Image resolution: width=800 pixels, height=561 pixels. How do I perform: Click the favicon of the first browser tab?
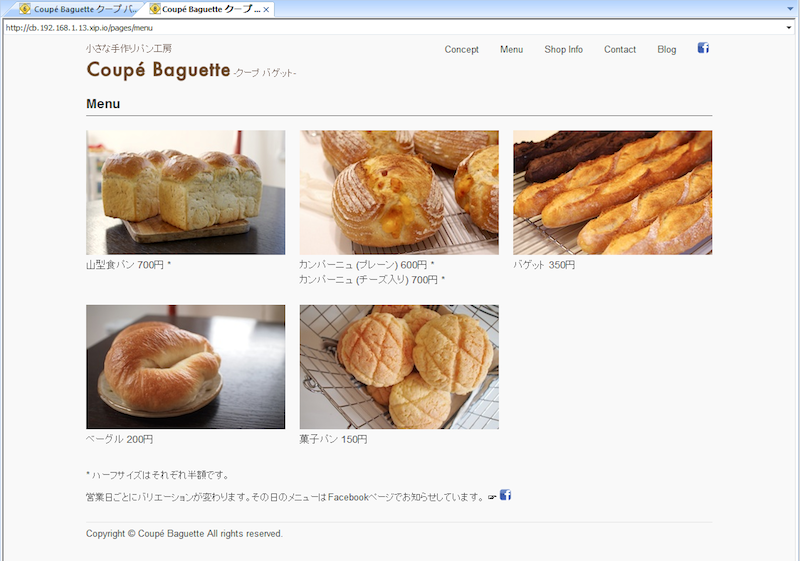pos(25,9)
